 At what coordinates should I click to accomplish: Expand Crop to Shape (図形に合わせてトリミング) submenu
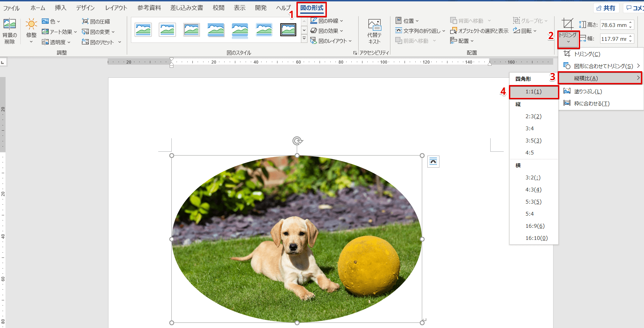tap(603, 66)
